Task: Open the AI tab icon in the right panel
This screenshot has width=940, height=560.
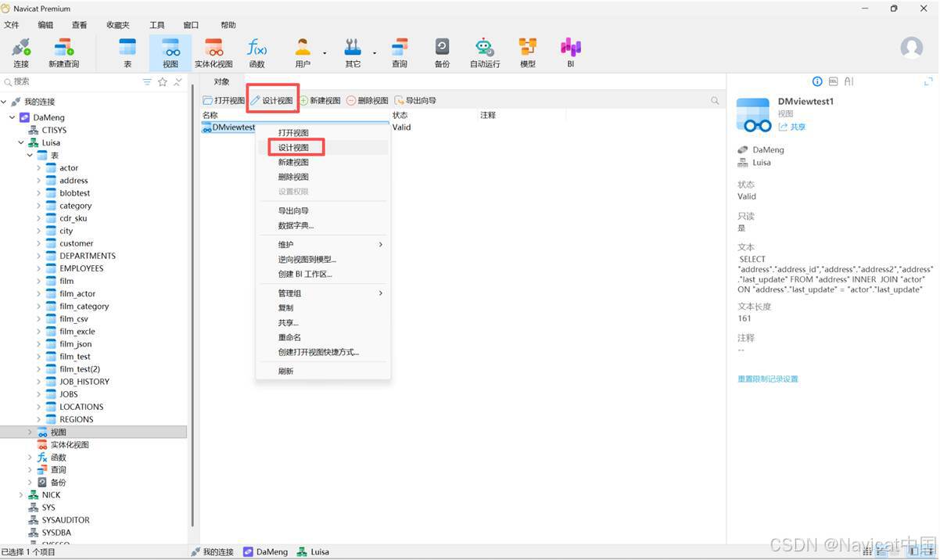Action: click(849, 81)
